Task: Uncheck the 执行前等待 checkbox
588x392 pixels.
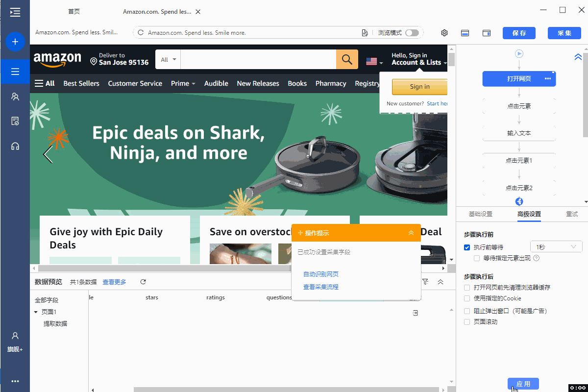Action: click(467, 247)
